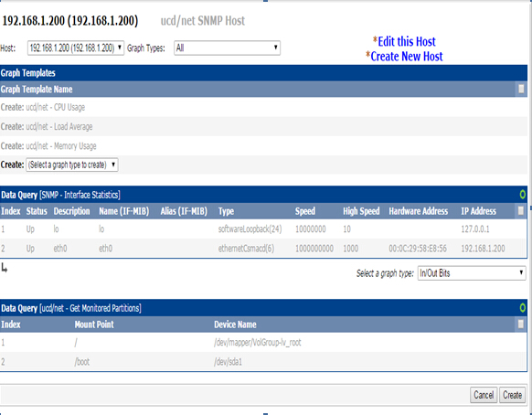This screenshot has width=532, height=415.
Task: Open the Graph Types dropdown
Action: tap(227, 48)
